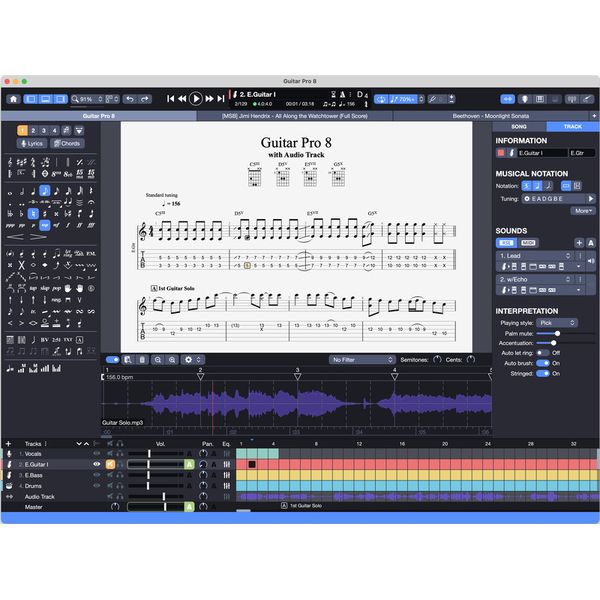Open the Jimi Hendrix Watchtower file tab
Viewport: 600px width, 600px height.
pos(295,116)
